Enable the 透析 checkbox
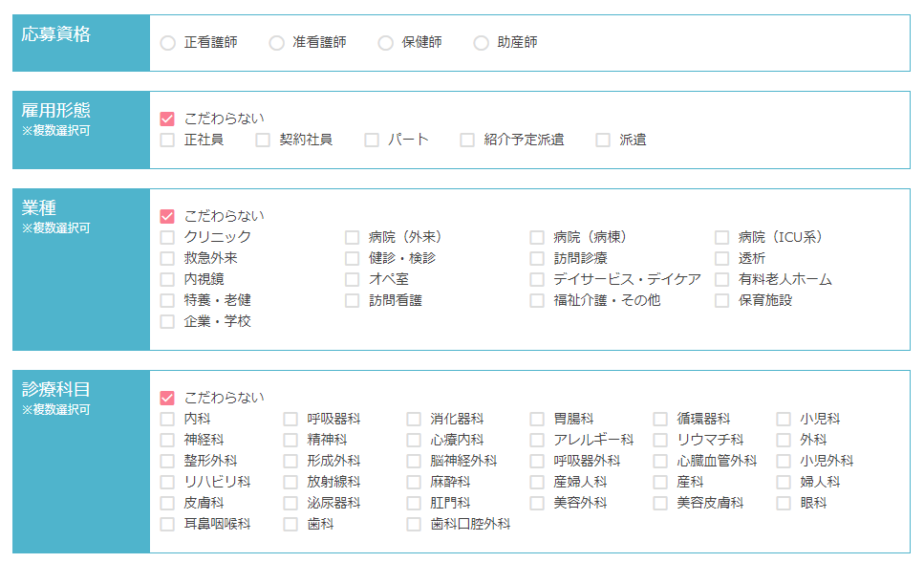The image size is (924, 563). click(721, 259)
